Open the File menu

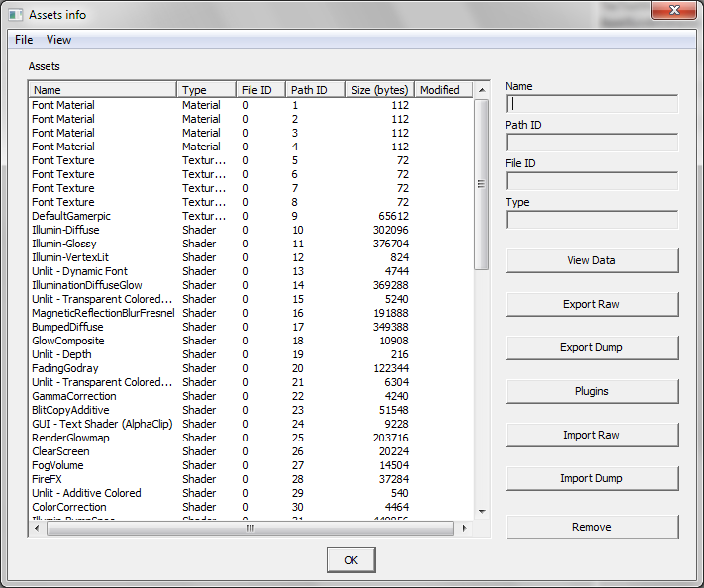coord(24,40)
